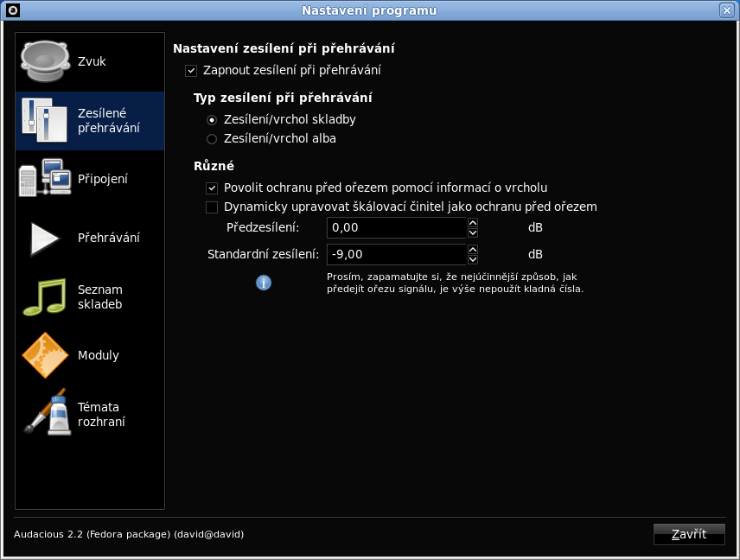
Task: Focus the Předzesílení input field
Action: pyautogui.click(x=397, y=228)
